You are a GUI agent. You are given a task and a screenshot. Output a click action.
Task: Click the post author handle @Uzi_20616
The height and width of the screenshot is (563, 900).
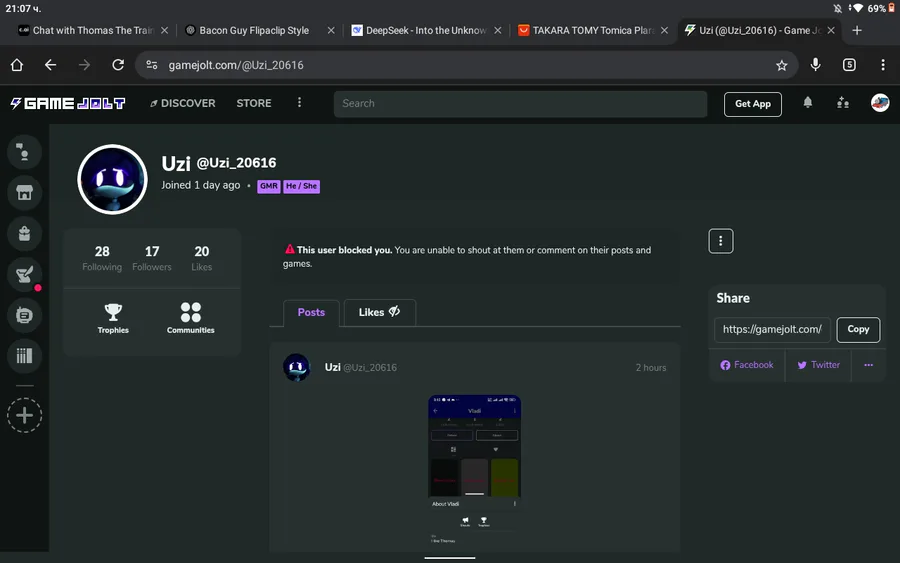coord(370,367)
